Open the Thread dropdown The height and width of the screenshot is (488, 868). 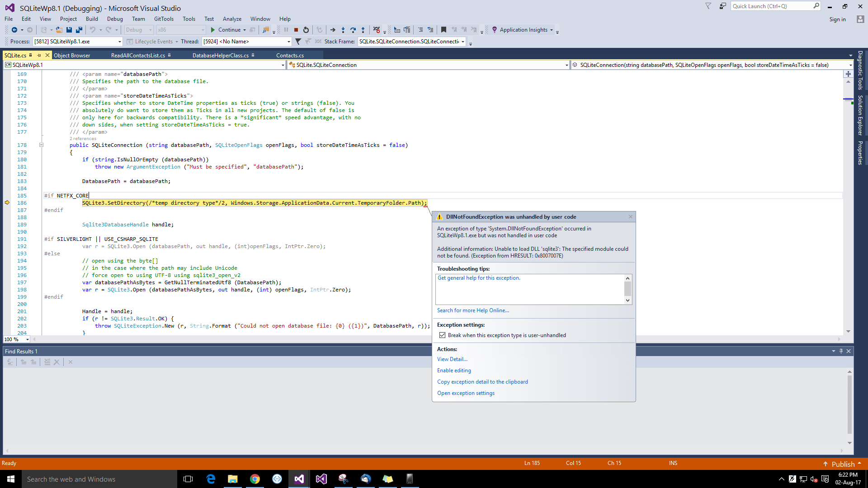[288, 42]
